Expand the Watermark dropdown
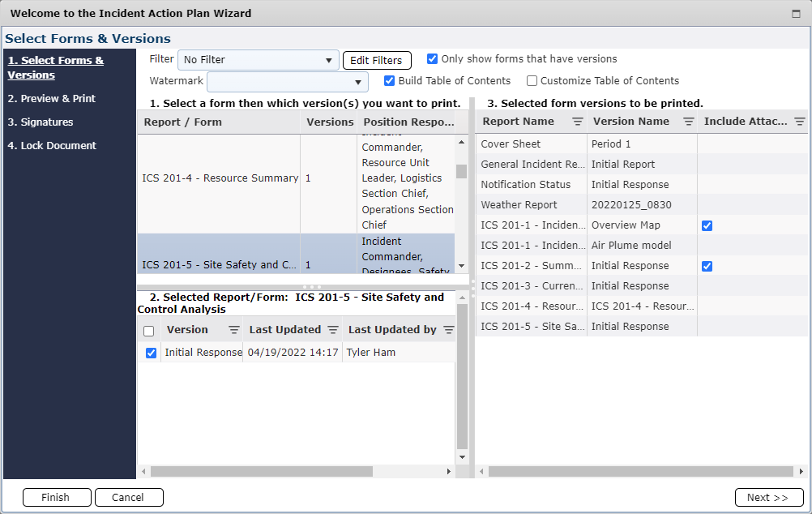 click(x=357, y=81)
